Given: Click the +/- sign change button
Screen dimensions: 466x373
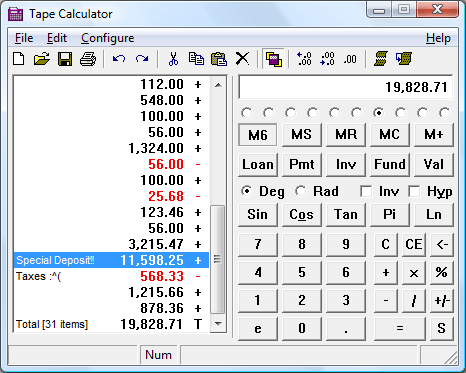Looking at the screenshot, I should tap(442, 301).
